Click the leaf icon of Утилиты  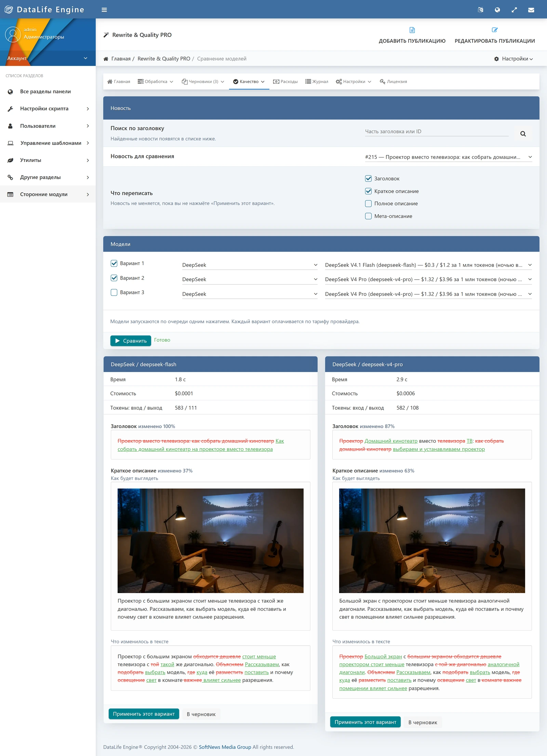pyautogui.click(x=10, y=160)
